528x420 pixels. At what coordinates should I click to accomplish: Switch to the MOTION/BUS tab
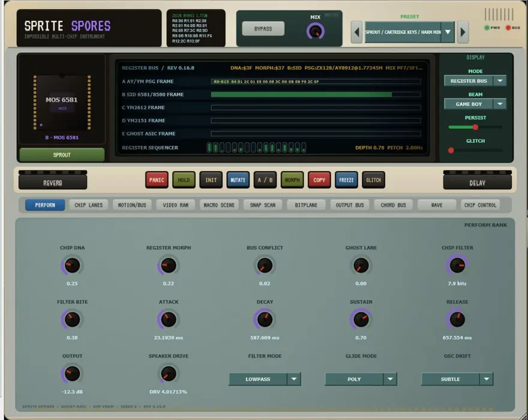132,205
